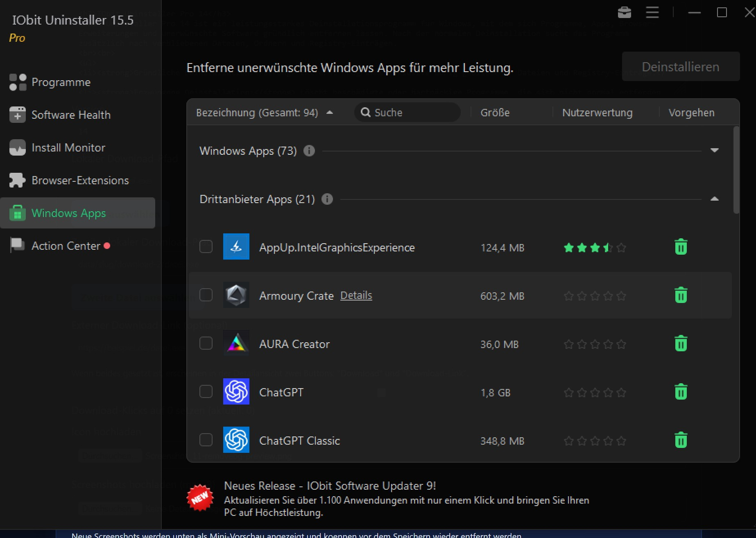Open the Programme section

coord(61,82)
